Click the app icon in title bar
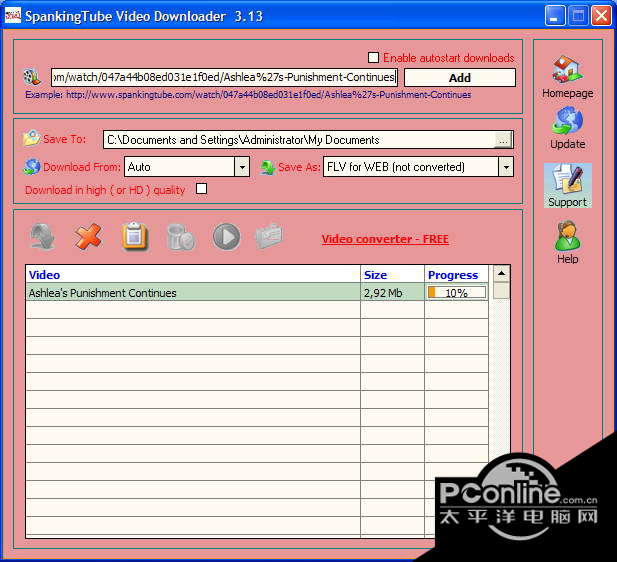Image resolution: width=617 pixels, height=562 pixels. [x=13, y=16]
